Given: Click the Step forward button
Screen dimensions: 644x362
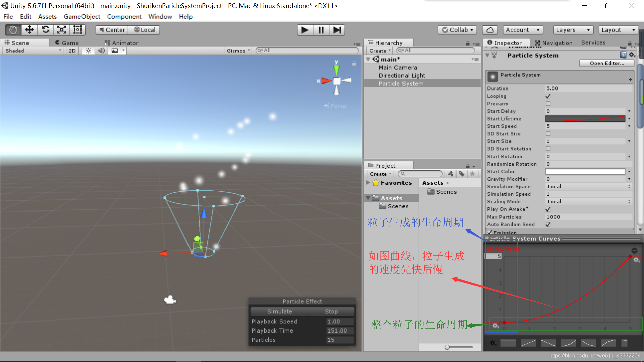Looking at the screenshot, I should tap(337, 30).
